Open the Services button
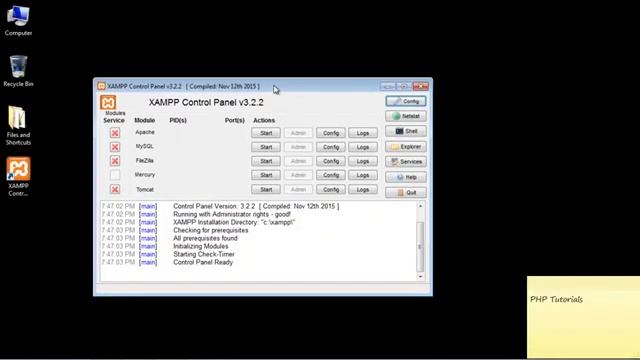 [406, 162]
